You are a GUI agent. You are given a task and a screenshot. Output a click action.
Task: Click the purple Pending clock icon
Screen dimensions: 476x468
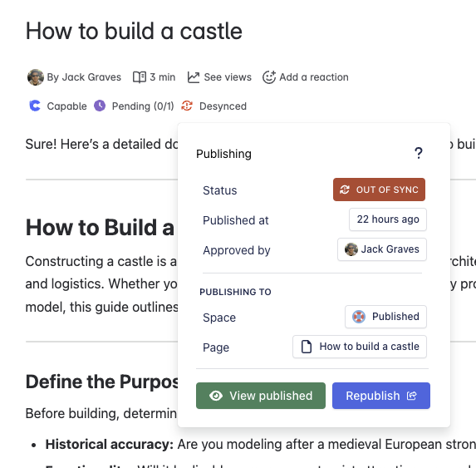tap(100, 106)
